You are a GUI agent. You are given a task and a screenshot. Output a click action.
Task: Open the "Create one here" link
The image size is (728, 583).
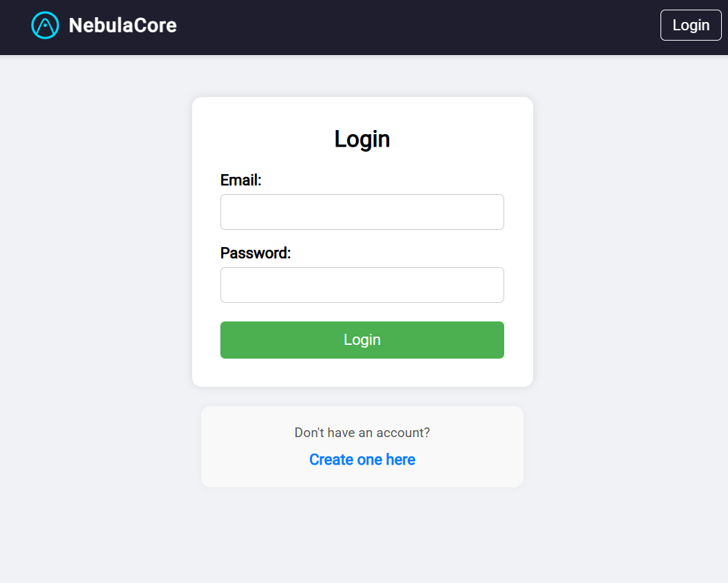pyautogui.click(x=362, y=460)
